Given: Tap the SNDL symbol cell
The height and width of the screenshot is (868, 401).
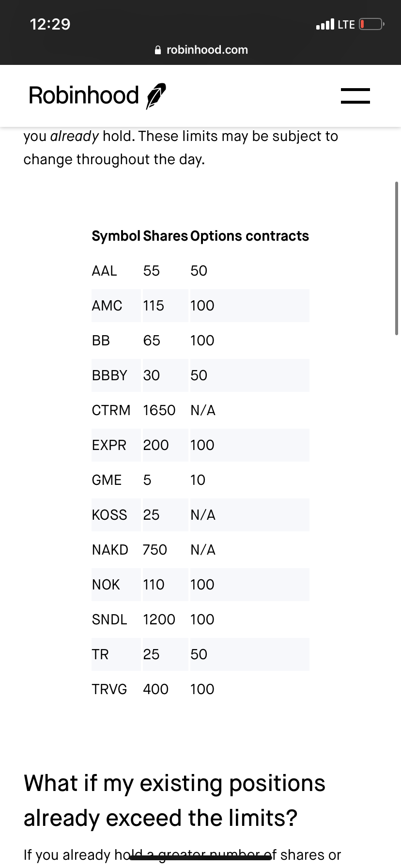Looking at the screenshot, I should click(x=109, y=620).
